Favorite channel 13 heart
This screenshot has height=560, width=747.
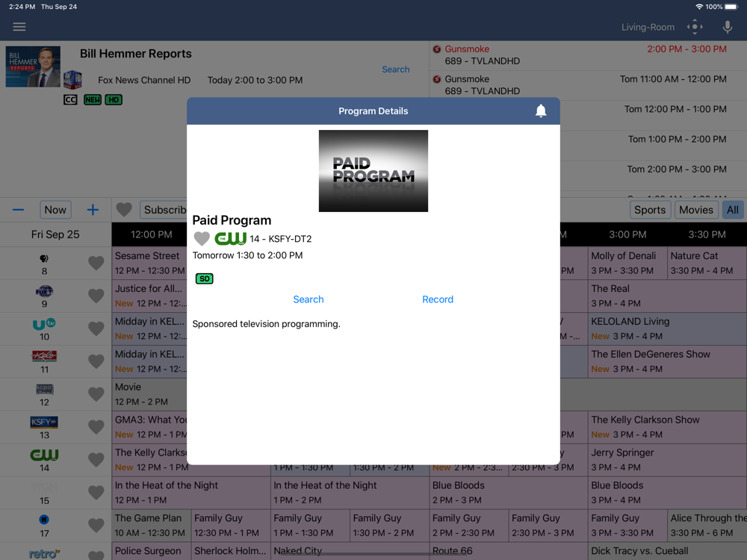(x=96, y=427)
